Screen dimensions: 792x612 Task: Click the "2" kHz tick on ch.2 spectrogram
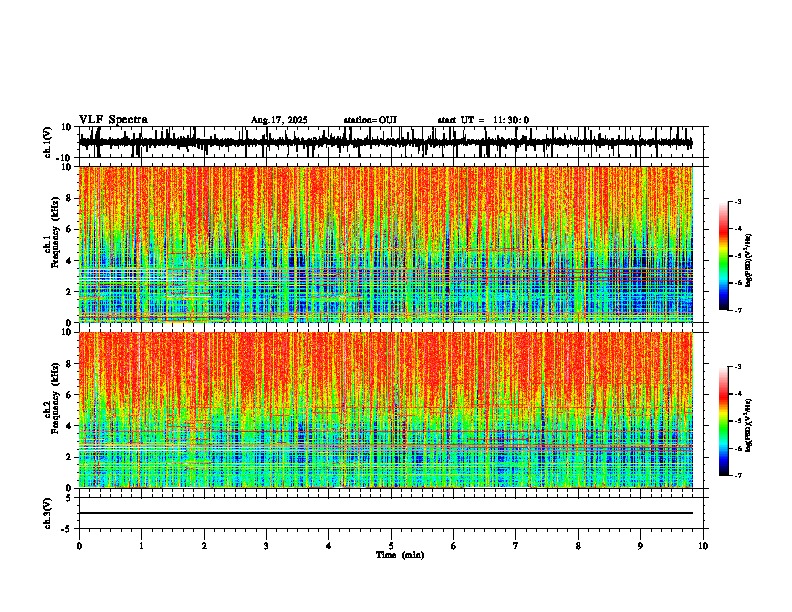click(x=70, y=457)
